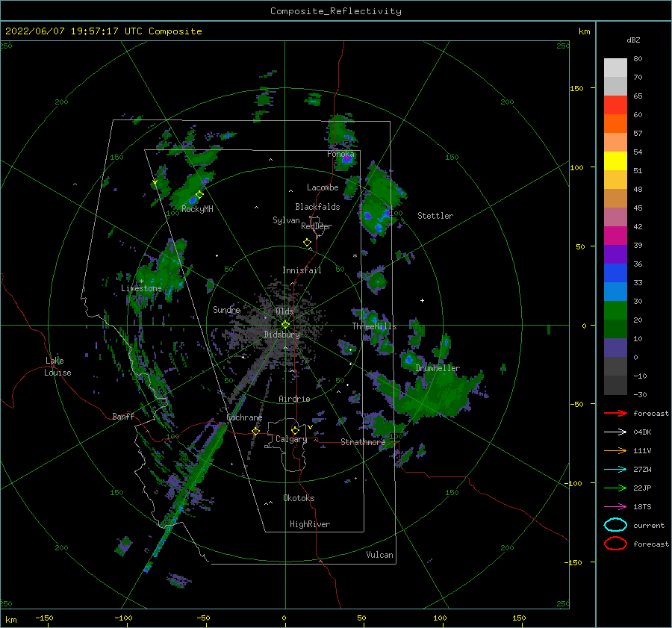Click the Stettler city label
This screenshot has height=628, width=672.
pos(435,216)
